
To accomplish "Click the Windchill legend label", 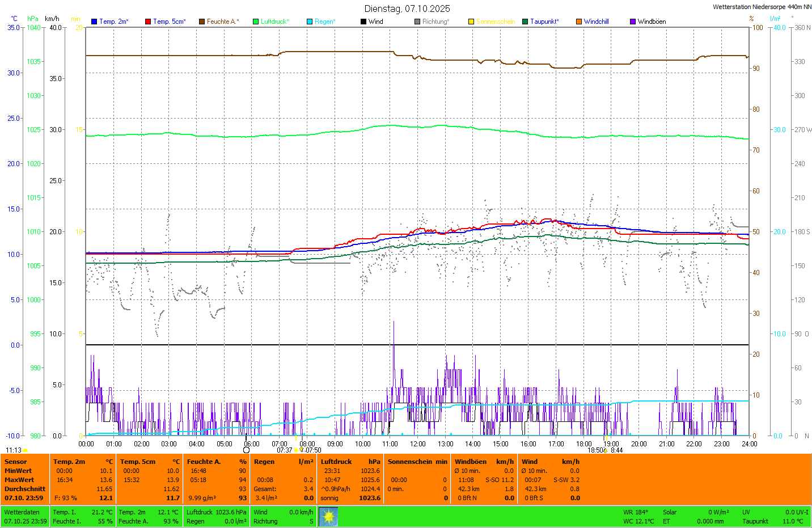I will (x=596, y=22).
